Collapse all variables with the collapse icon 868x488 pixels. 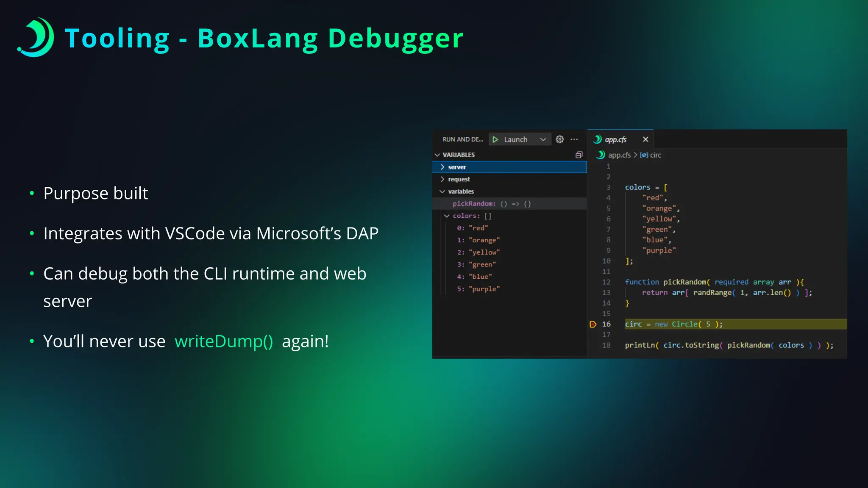tap(579, 155)
